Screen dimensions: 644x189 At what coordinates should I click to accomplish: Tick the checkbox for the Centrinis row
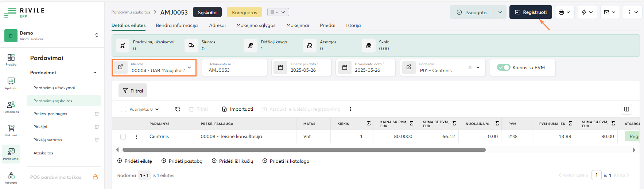click(123, 137)
